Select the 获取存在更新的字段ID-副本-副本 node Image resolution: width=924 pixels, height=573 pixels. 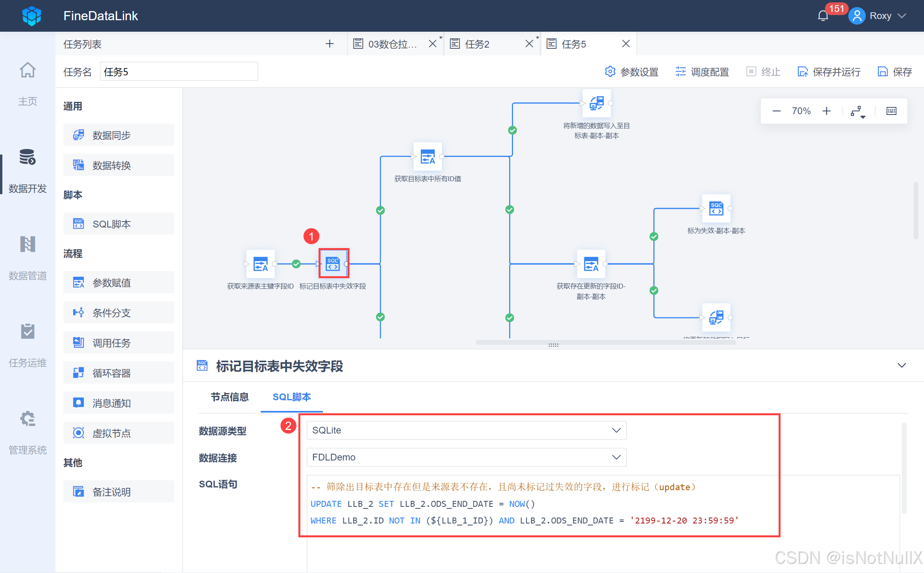coord(591,264)
